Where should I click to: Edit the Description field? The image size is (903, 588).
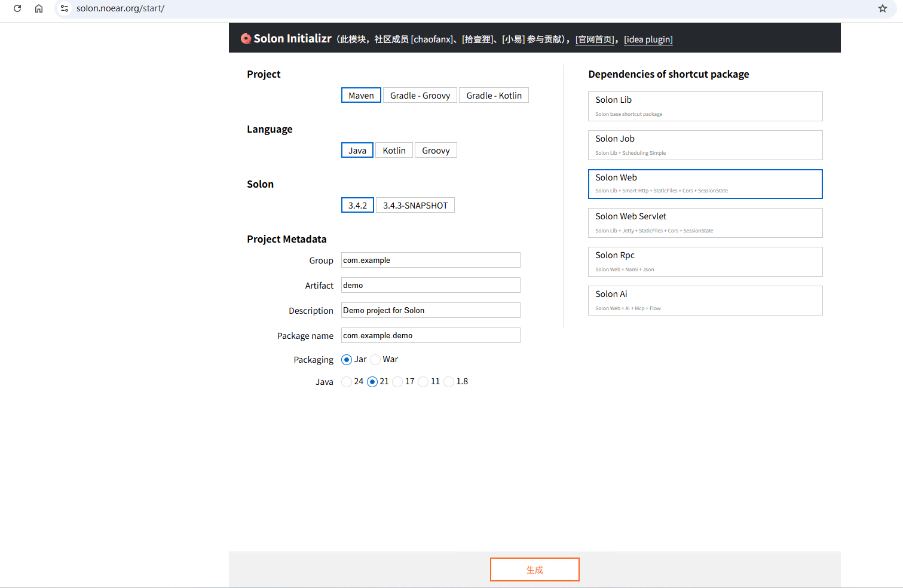[x=431, y=310]
